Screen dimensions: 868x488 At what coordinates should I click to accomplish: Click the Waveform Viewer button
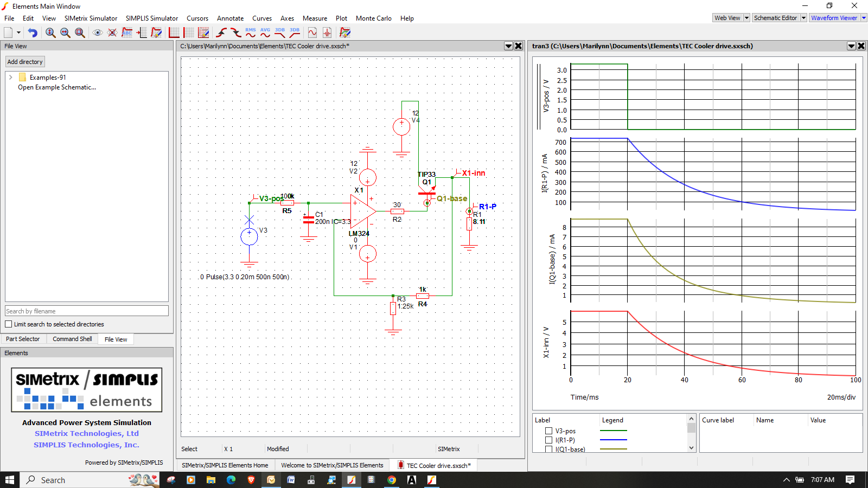834,18
